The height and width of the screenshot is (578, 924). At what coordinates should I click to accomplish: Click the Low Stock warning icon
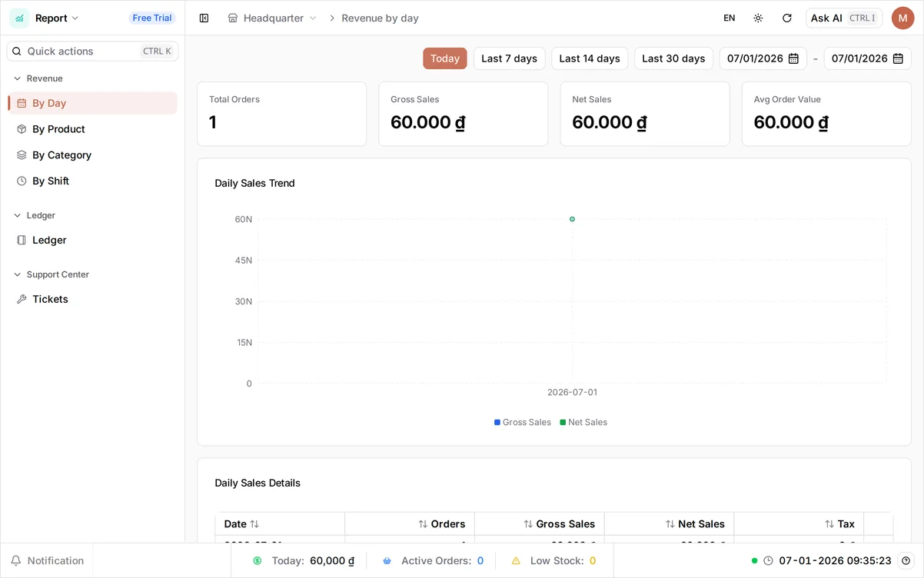tap(516, 560)
